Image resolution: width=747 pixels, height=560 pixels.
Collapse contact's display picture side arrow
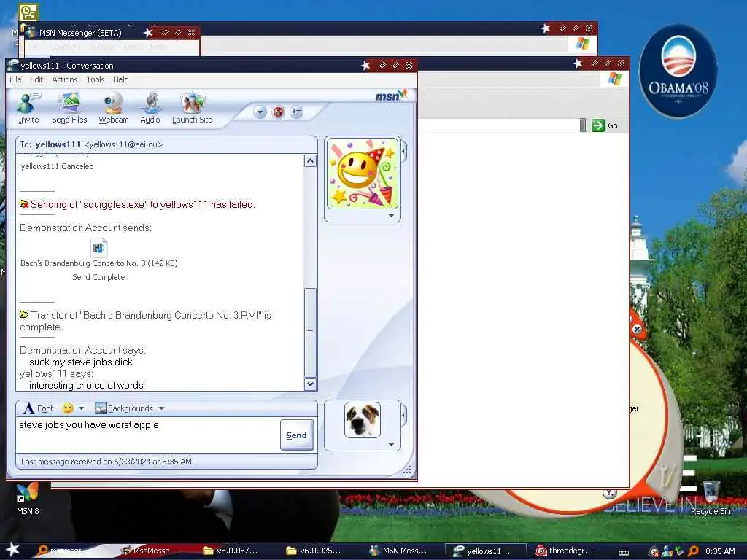click(x=404, y=152)
